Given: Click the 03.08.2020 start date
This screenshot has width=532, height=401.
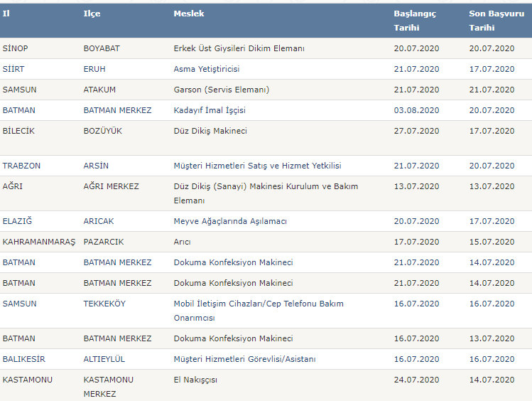Looking at the screenshot, I should point(416,110).
